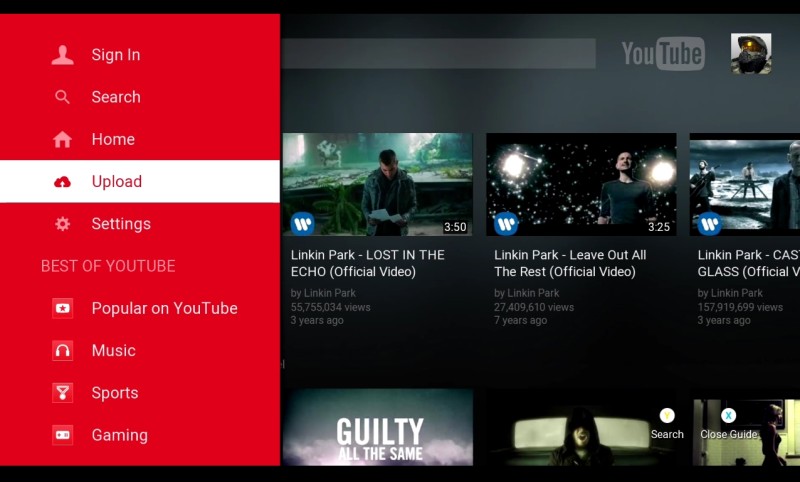Screen dimensions: 800x482
Task: Open the Music category
Action: [113, 350]
